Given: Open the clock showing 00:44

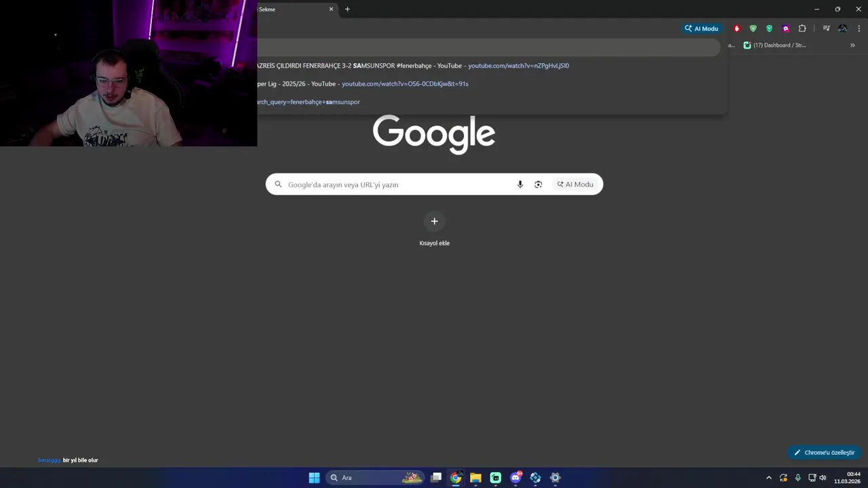Looking at the screenshot, I should click(847, 478).
